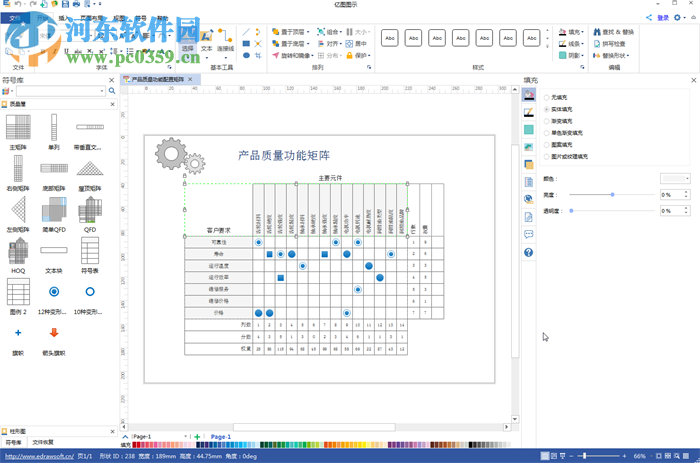700x463 pixels.
Task: Select the HOQ symbol in library
Action: tap(18, 255)
